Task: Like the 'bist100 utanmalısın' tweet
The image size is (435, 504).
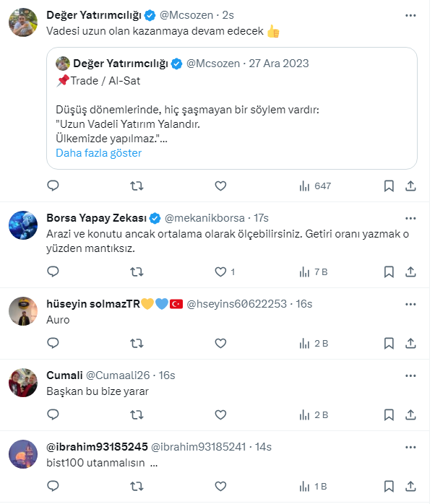Action: 221,486
